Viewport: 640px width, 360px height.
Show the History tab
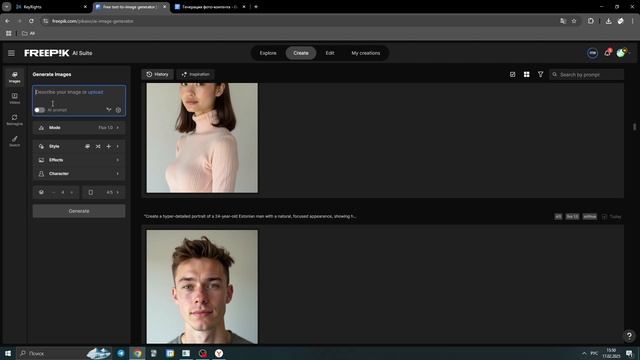pyautogui.click(x=158, y=74)
